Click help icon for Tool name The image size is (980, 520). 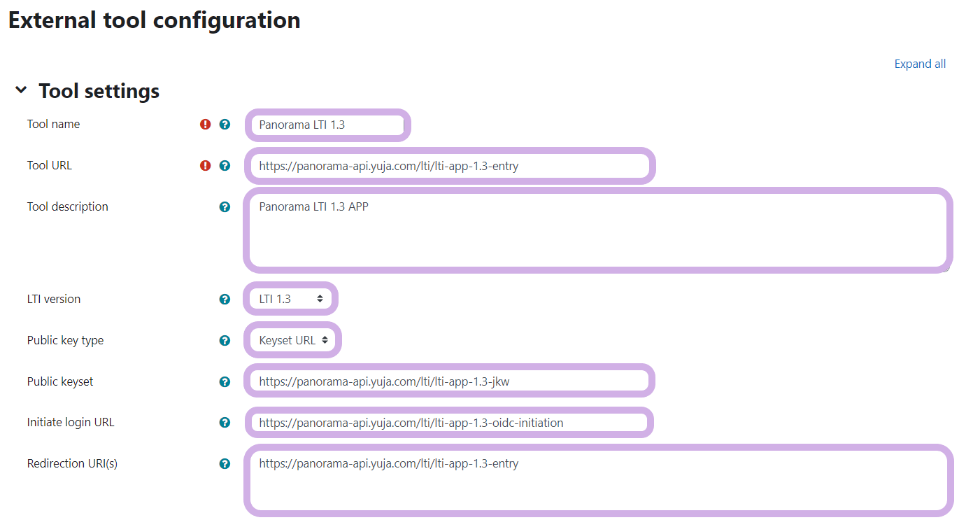point(225,125)
